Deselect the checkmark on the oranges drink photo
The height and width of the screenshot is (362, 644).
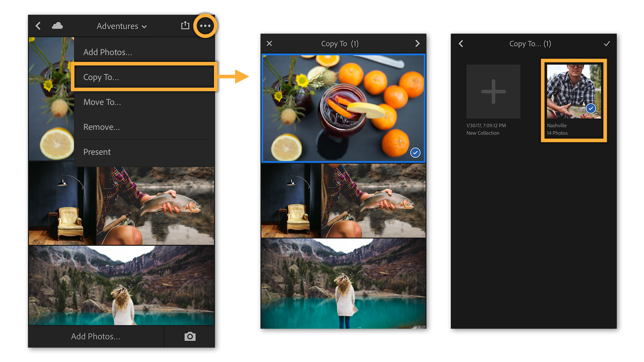tap(415, 153)
